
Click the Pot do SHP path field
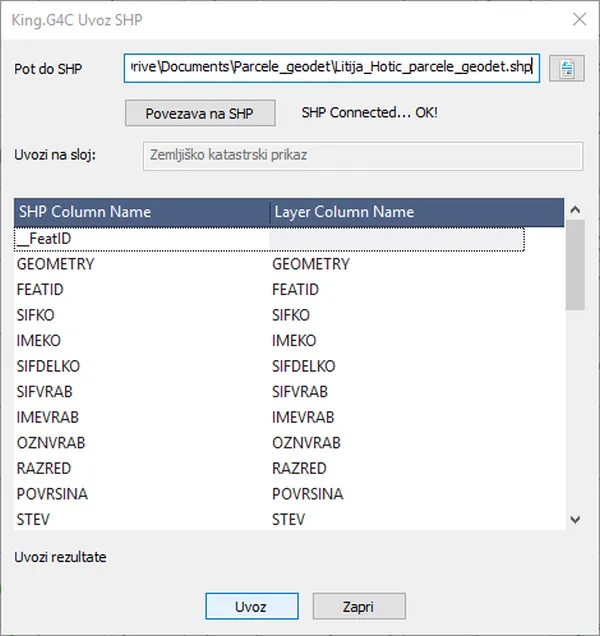point(331,69)
